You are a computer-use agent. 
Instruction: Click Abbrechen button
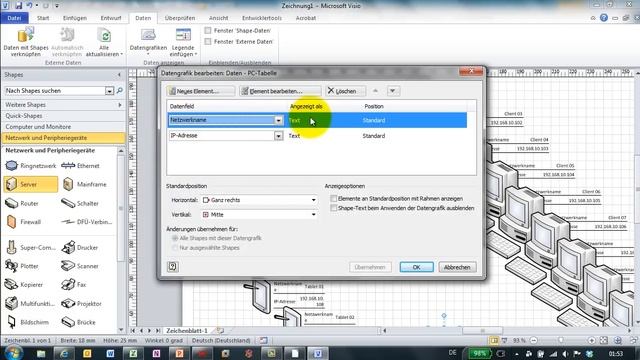click(457, 267)
